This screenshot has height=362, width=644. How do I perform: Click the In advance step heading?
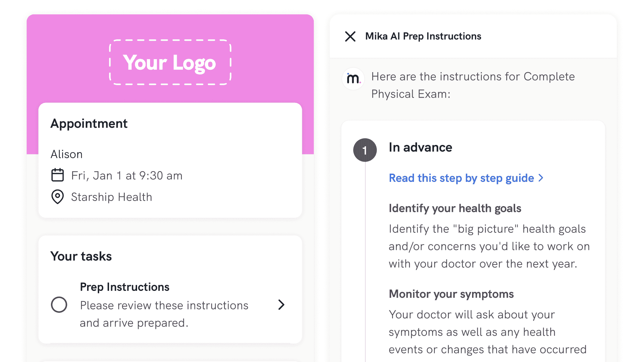(420, 147)
